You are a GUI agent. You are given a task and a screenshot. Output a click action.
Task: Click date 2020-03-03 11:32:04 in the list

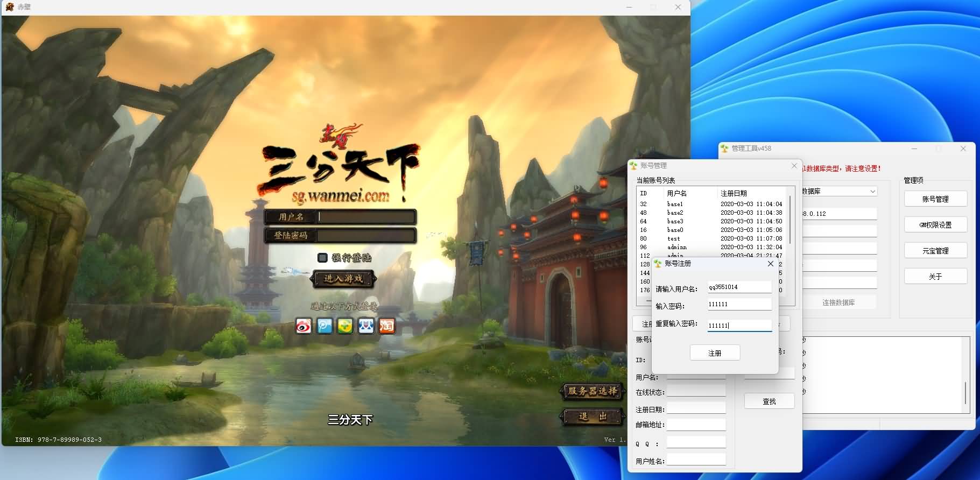[x=751, y=248]
